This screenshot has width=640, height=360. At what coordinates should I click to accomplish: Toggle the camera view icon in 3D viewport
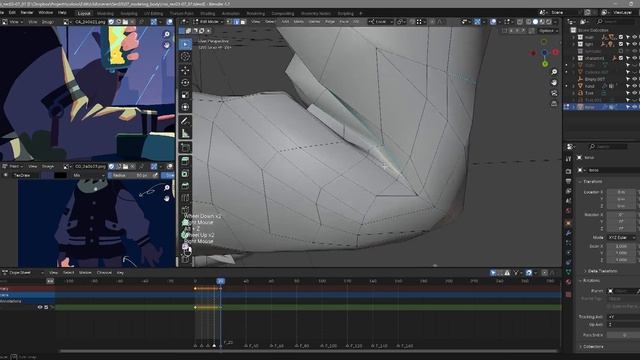(554, 93)
